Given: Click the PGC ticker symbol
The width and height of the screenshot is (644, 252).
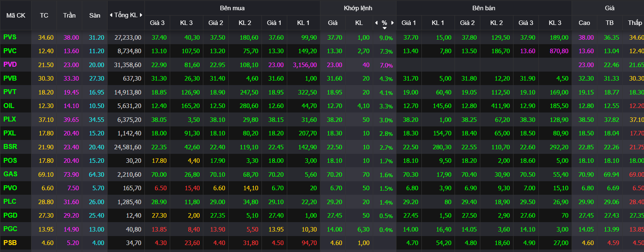Looking at the screenshot, I should pyautogui.click(x=10, y=229).
